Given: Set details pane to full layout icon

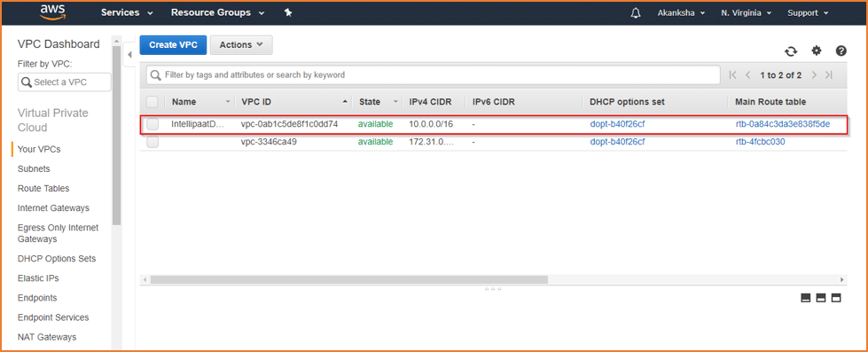Looking at the screenshot, I should pyautogui.click(x=836, y=298).
